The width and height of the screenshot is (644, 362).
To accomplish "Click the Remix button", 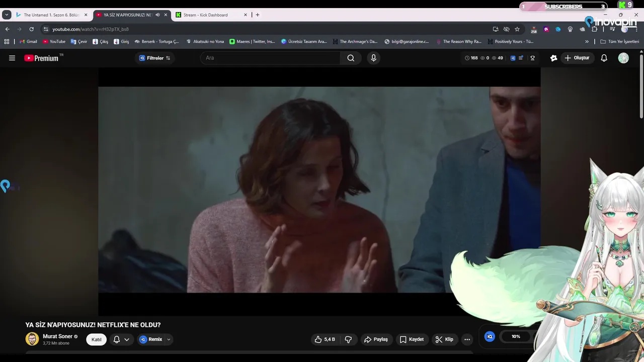I will coord(150,339).
